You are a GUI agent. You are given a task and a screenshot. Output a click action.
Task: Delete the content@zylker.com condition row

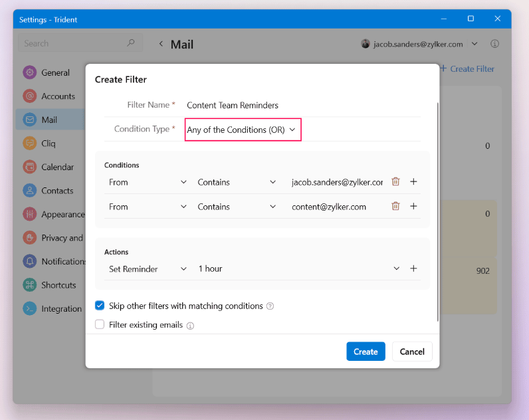pos(395,206)
